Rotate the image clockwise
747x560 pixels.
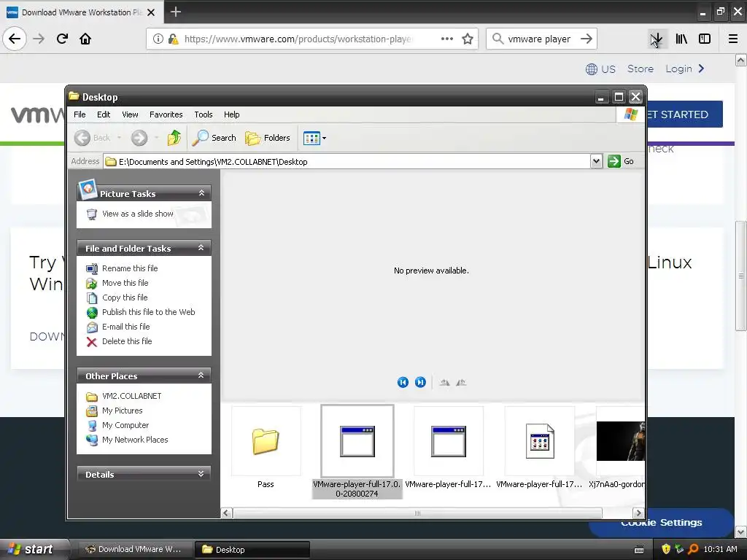click(x=444, y=382)
